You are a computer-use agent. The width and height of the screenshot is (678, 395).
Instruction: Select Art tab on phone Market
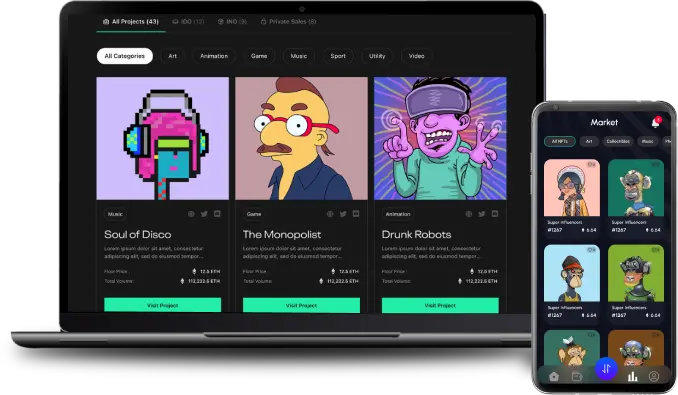point(589,141)
